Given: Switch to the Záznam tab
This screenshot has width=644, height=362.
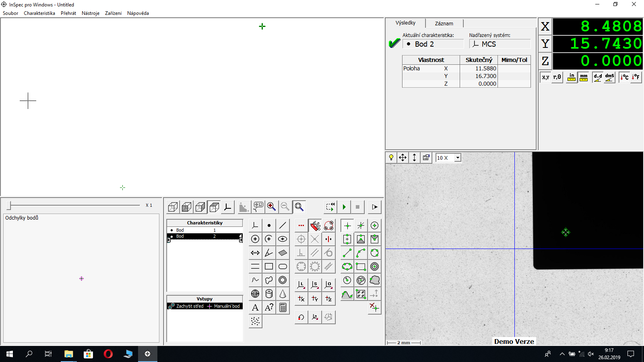Looking at the screenshot, I should pyautogui.click(x=444, y=23).
